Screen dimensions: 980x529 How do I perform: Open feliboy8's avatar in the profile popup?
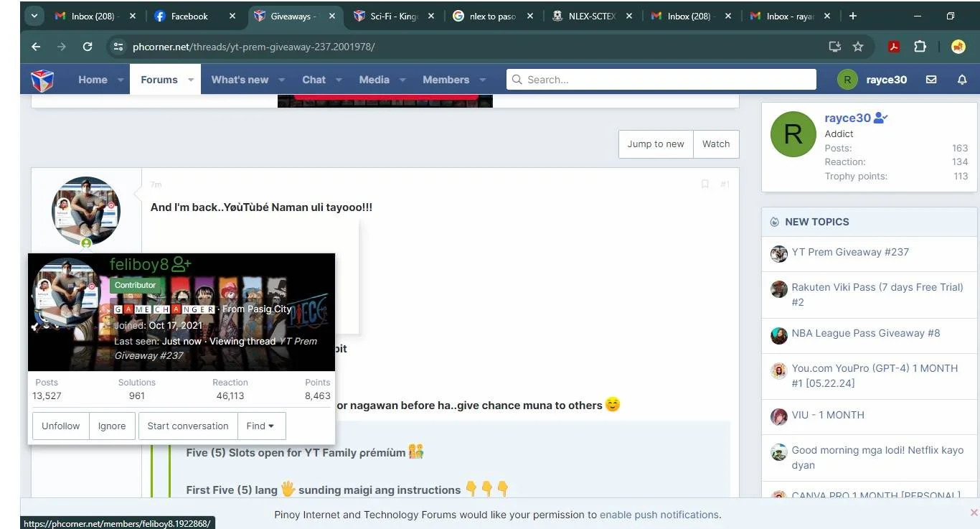66,292
